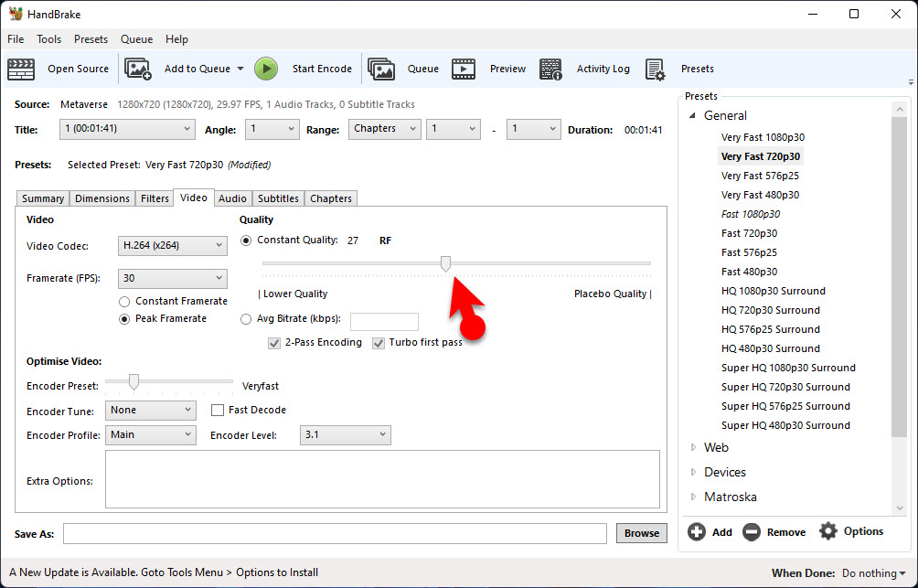Image resolution: width=918 pixels, height=588 pixels.
Task: Switch to the Summary tab
Action: pos(43,198)
